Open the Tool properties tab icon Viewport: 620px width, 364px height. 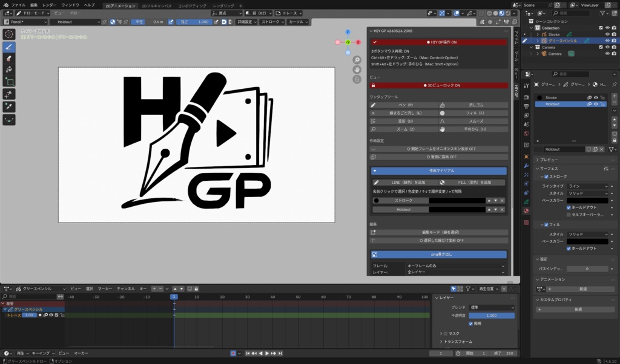click(x=526, y=86)
